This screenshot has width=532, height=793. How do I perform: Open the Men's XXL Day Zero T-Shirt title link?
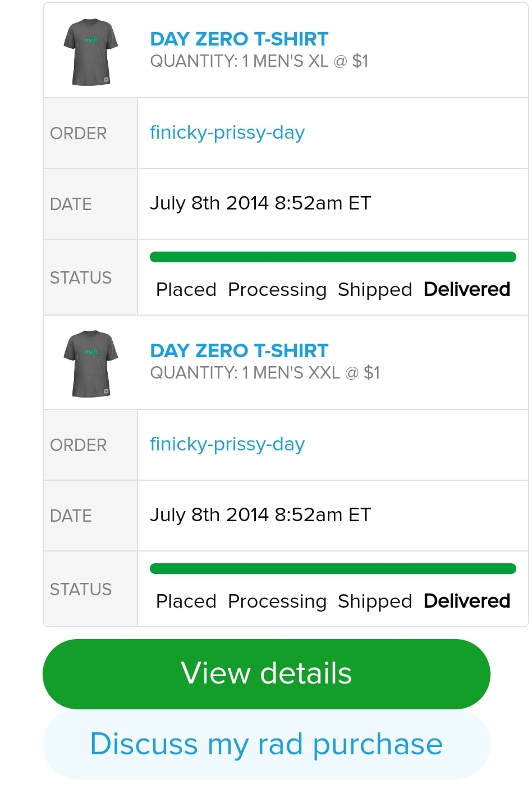pyautogui.click(x=239, y=350)
